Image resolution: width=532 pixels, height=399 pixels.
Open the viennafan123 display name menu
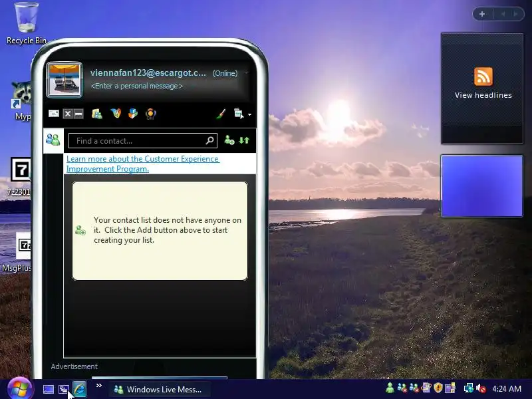click(148, 73)
